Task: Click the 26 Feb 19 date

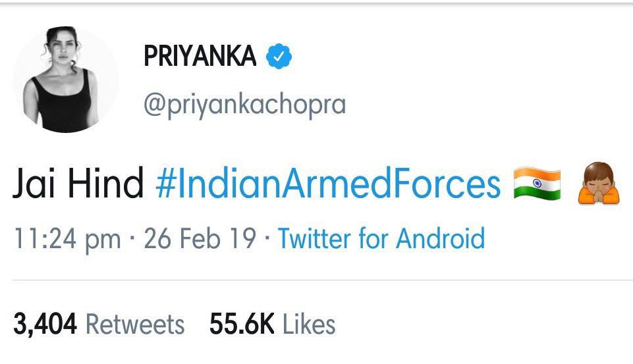Action: tap(200, 238)
